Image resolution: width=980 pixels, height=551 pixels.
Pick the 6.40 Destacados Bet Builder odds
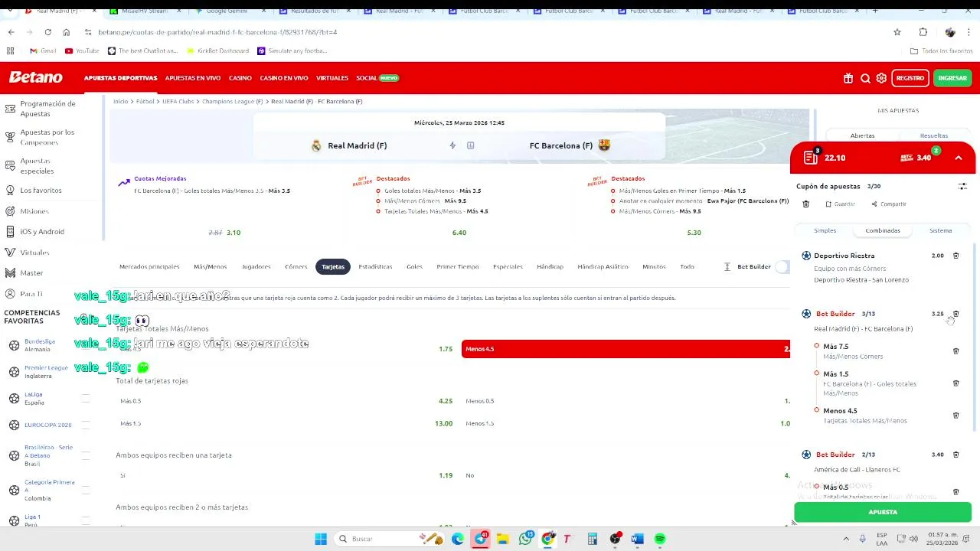click(x=459, y=233)
